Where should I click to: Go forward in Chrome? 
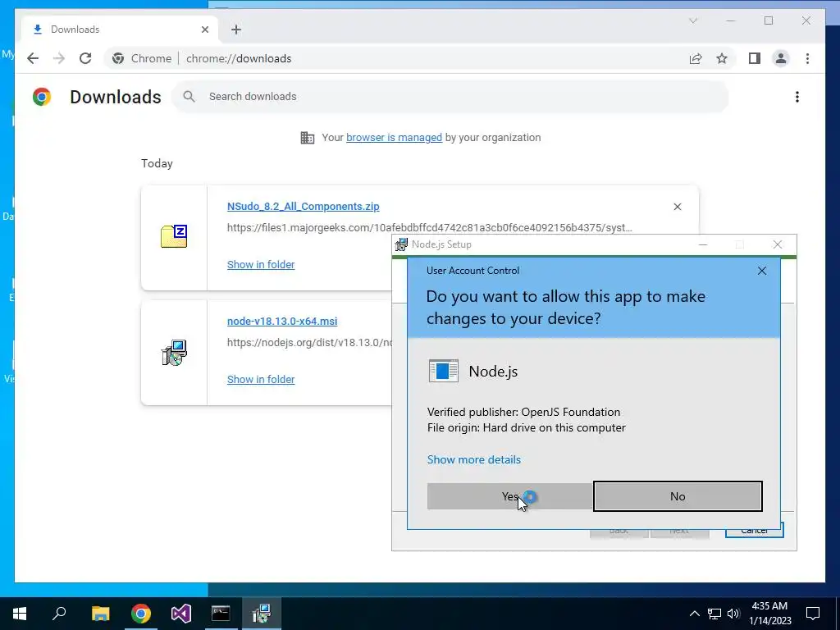coord(59,58)
